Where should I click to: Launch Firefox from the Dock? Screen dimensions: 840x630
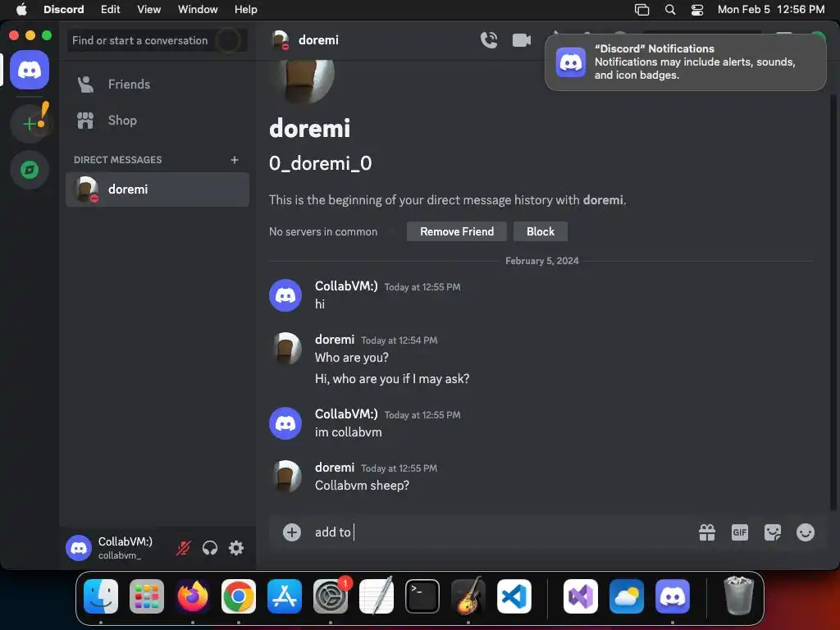193,596
